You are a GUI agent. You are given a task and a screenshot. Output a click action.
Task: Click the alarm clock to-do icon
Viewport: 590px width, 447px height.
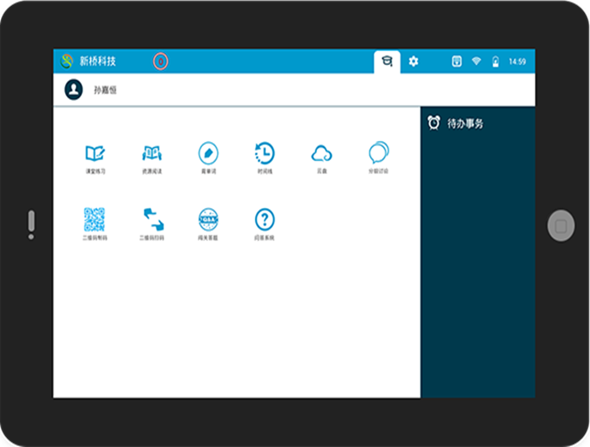click(x=433, y=123)
